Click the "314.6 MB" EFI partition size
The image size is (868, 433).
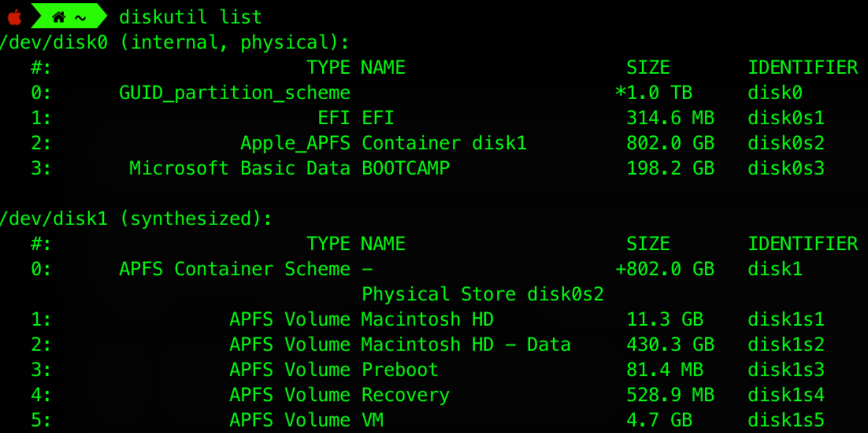[670, 118]
